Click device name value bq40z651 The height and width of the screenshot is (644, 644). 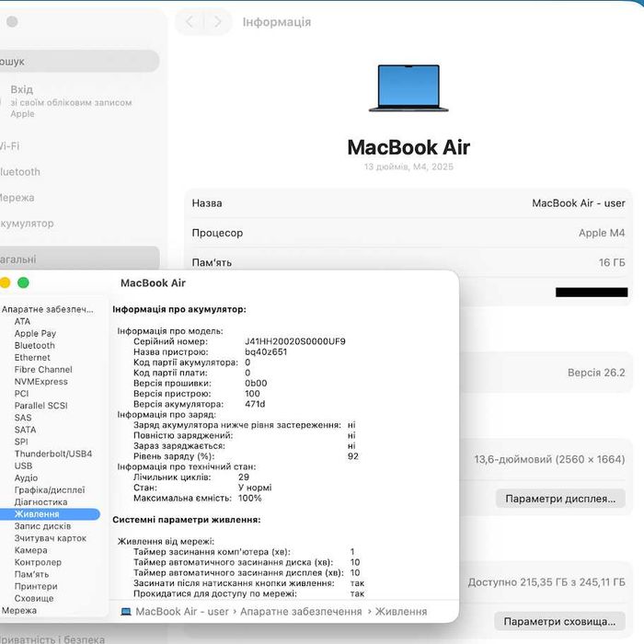click(266, 352)
